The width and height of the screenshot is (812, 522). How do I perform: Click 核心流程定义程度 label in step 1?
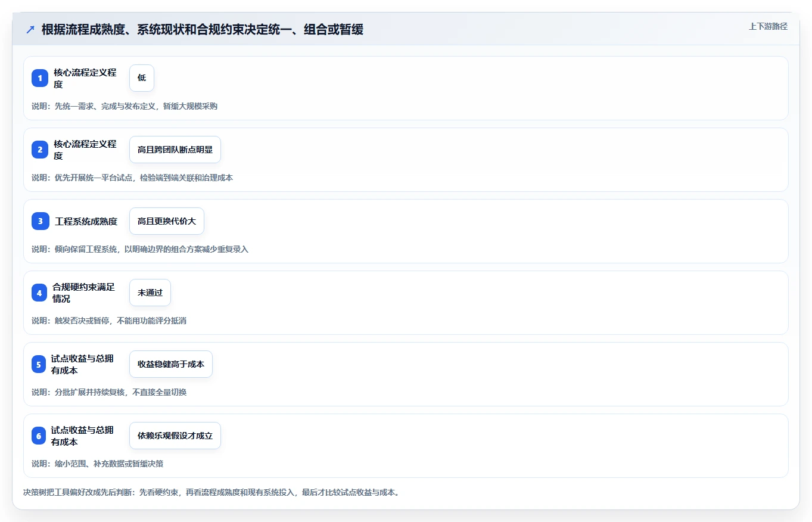click(85, 78)
